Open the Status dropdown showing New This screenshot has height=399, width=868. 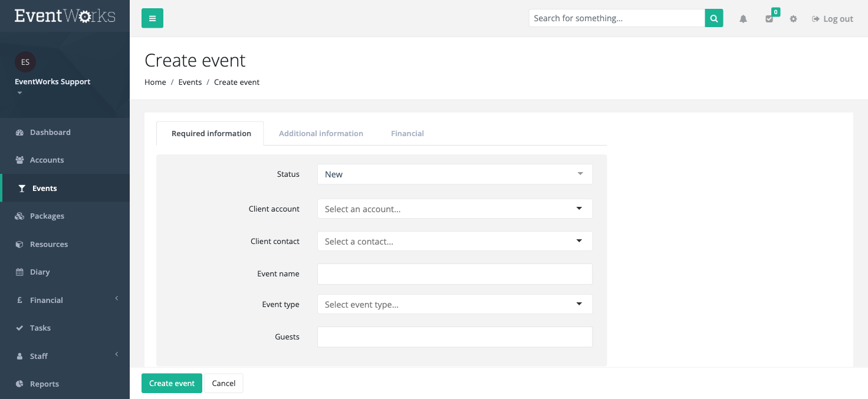tap(455, 174)
